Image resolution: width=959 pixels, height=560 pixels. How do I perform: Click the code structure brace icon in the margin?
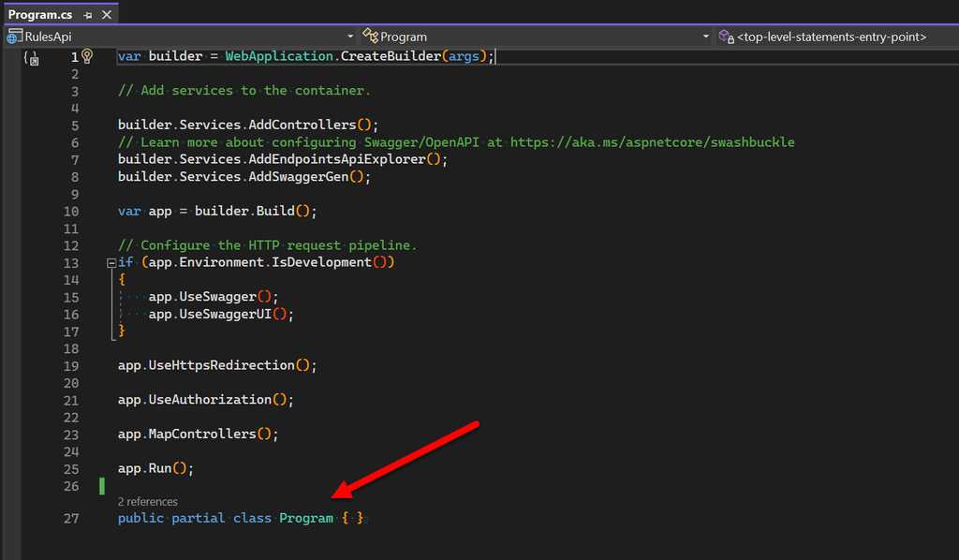pyautogui.click(x=31, y=58)
